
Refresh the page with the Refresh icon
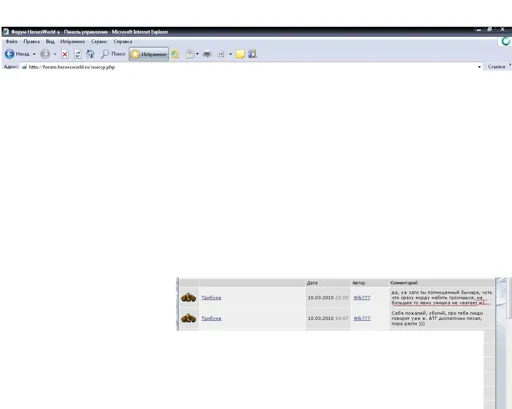point(77,54)
